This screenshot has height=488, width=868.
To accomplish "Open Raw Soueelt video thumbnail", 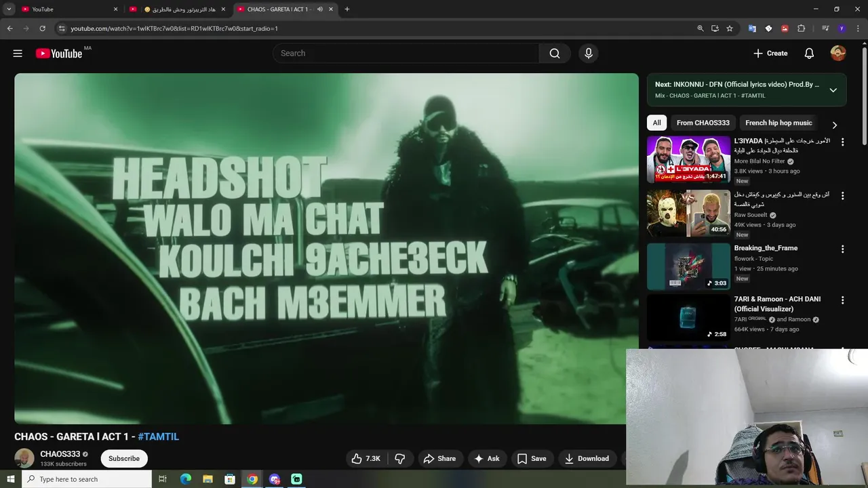I will tap(688, 213).
